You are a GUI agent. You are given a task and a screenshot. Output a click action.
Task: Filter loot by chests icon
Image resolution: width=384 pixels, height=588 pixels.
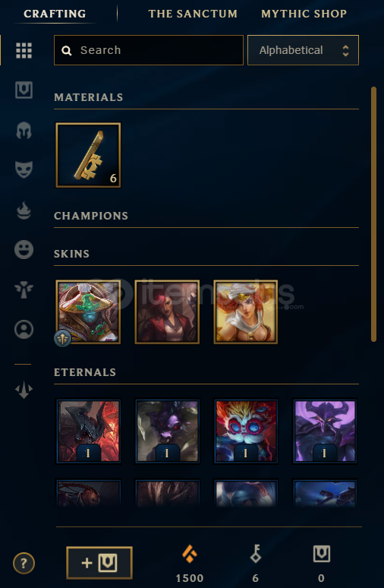[x=24, y=90]
